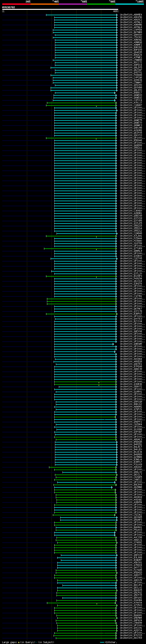The image size is (146, 644).
Task: Select hit label UniRef100_O74892
Action: [131, 543]
